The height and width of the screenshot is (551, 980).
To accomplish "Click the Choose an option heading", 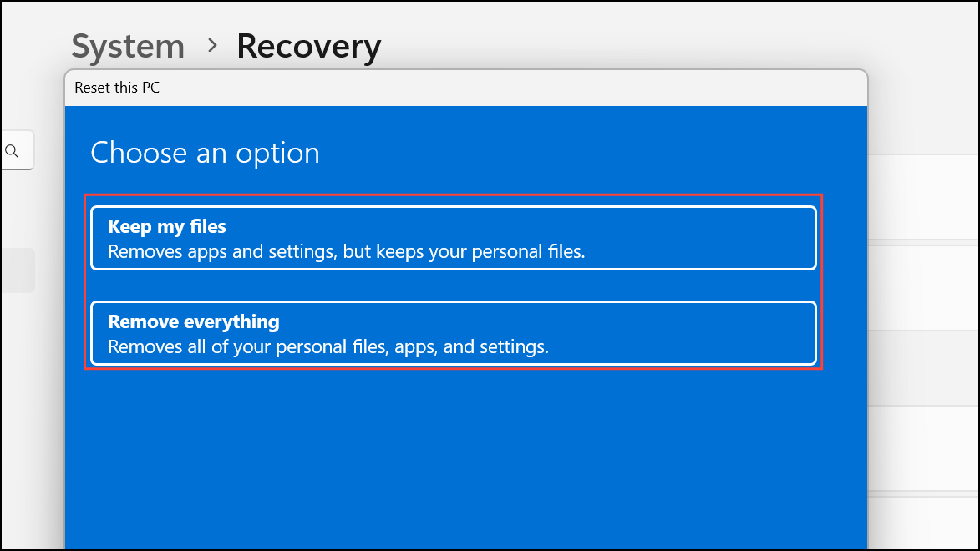I will (x=205, y=153).
